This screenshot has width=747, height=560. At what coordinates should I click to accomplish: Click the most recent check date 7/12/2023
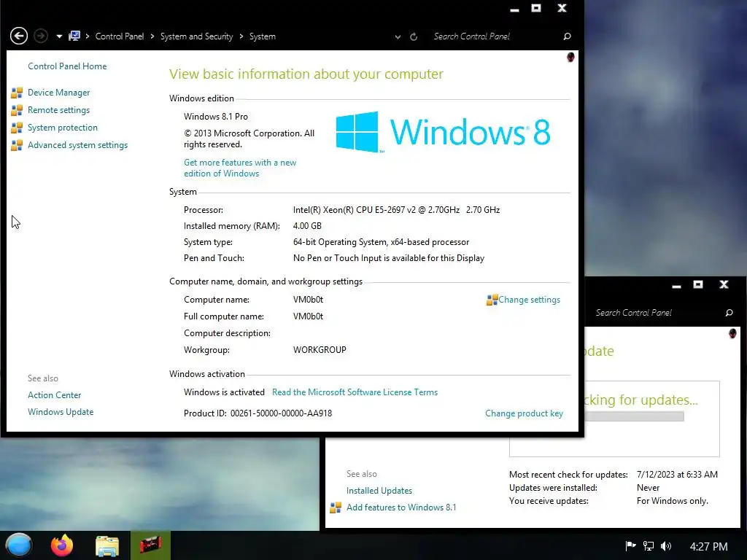tap(677, 475)
